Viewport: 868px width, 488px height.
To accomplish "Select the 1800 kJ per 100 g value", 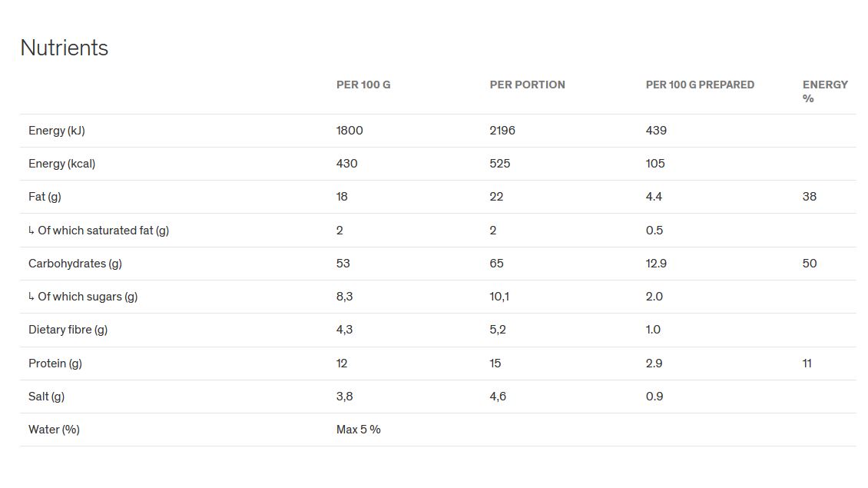I will point(350,131).
